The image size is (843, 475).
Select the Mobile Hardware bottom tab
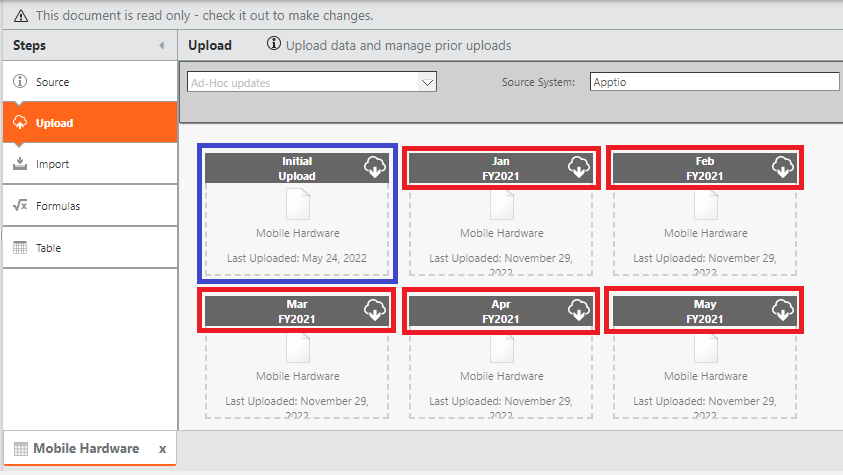coord(85,449)
